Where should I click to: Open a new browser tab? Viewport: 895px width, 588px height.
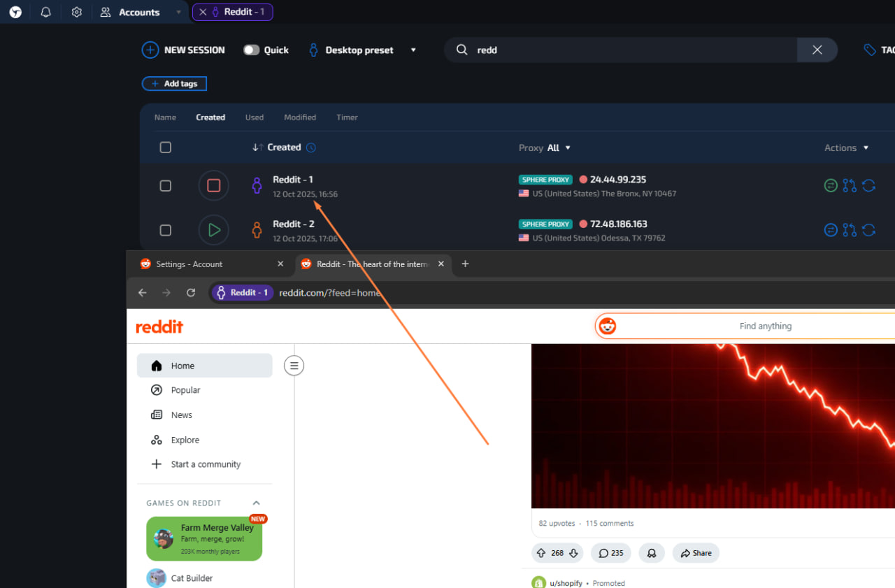click(466, 264)
